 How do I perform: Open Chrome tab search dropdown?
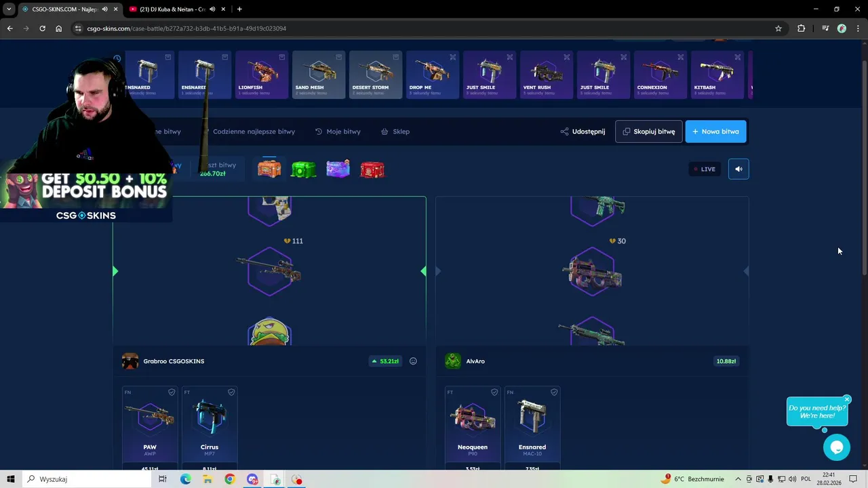coord(9,9)
